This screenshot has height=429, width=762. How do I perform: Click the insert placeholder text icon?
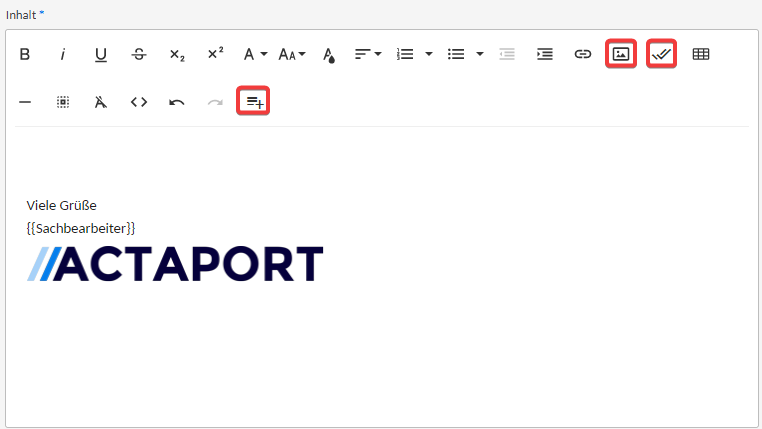(x=254, y=102)
